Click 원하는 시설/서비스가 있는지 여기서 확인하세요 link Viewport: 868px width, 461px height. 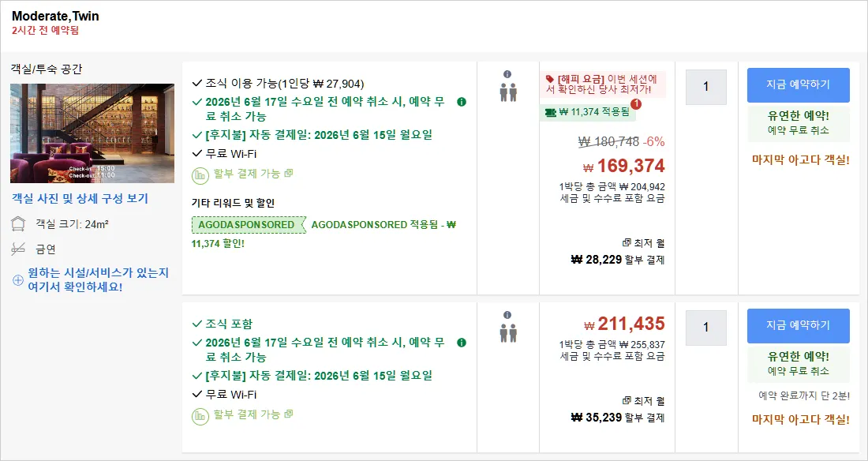pos(98,279)
